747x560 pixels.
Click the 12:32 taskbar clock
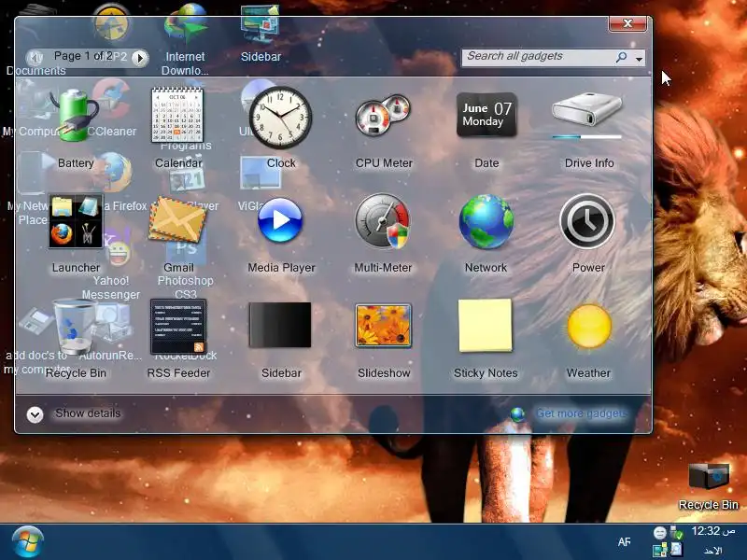[712, 531]
